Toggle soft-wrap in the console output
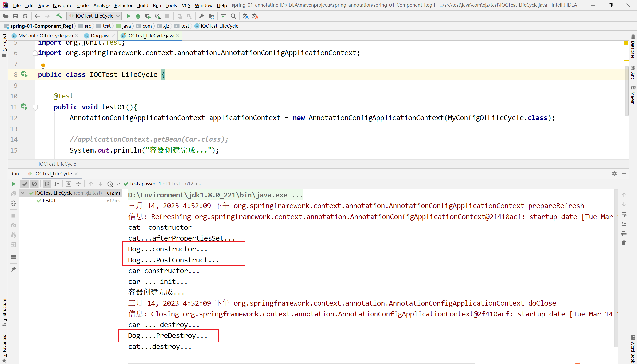Image resolution: width=637 pixels, height=364 pixels. pyautogui.click(x=624, y=214)
